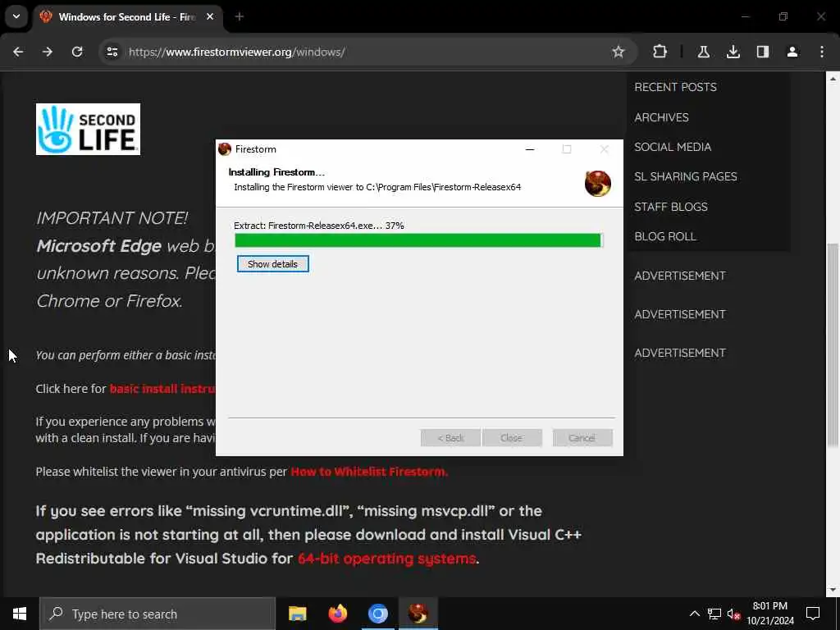The image size is (840, 630).
Task: Open BLOG ROLL in sidebar
Action: coord(664,236)
